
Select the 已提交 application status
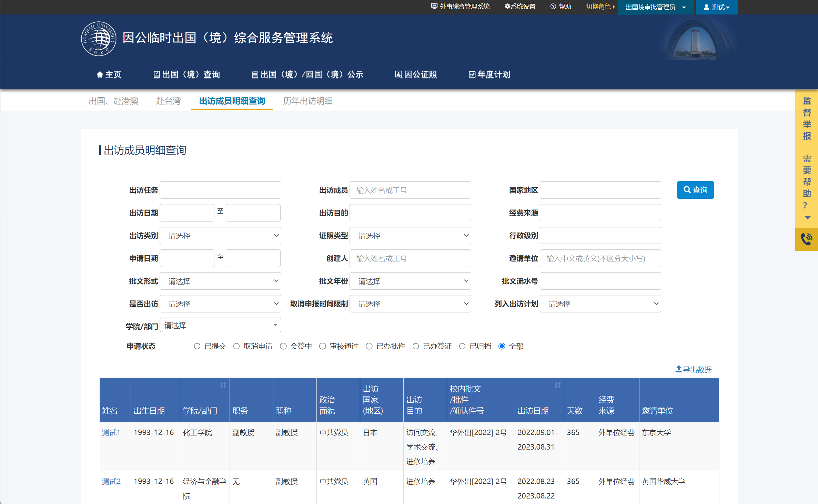(x=197, y=346)
